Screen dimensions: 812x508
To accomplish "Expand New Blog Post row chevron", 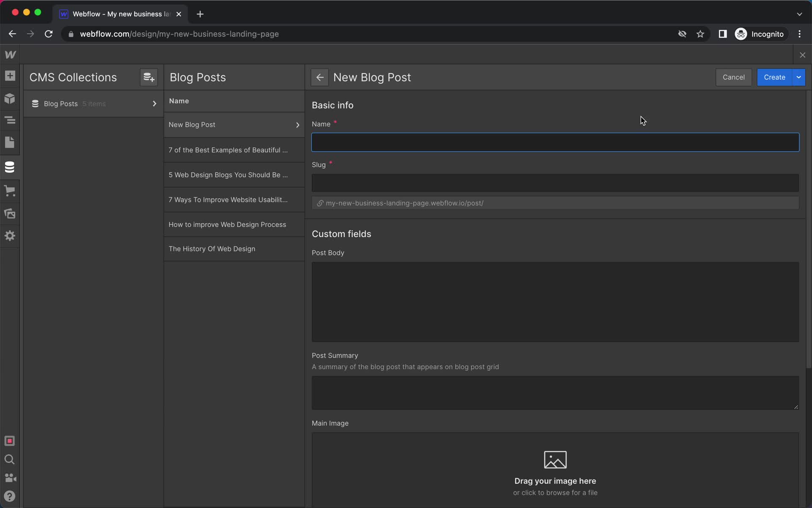I will [x=297, y=125].
